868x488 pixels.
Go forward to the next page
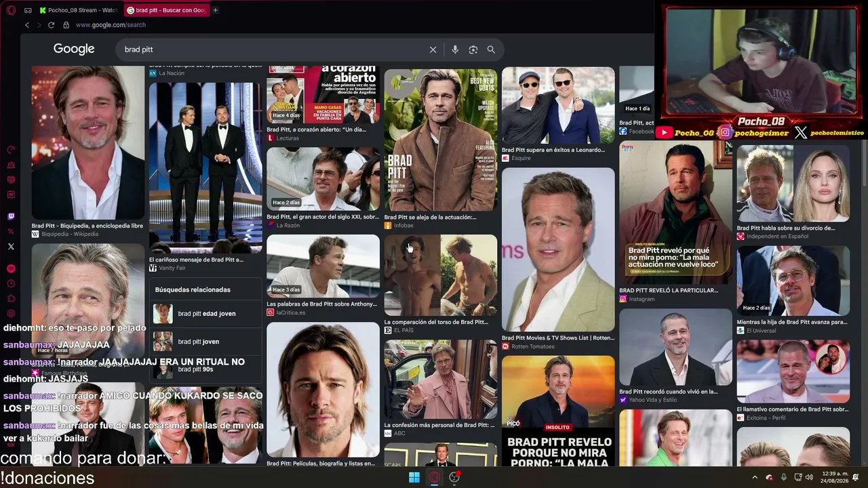(x=39, y=25)
